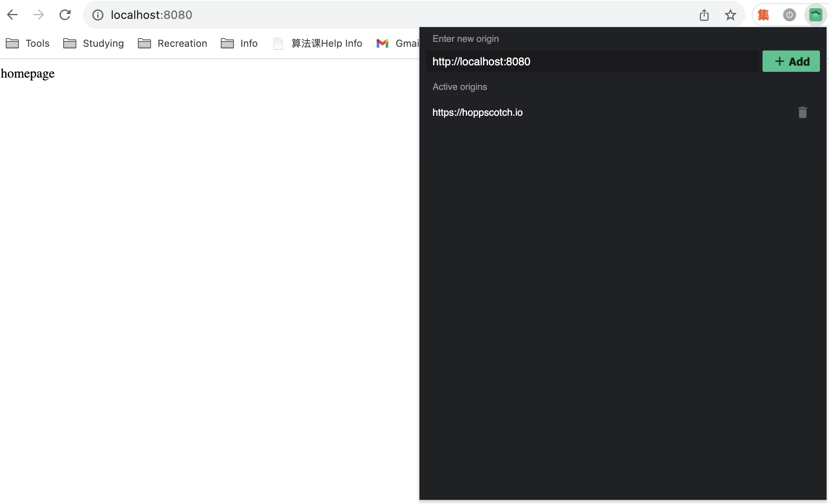
Task: Toggle the green Hoppscotch extension icon
Action: (x=815, y=15)
